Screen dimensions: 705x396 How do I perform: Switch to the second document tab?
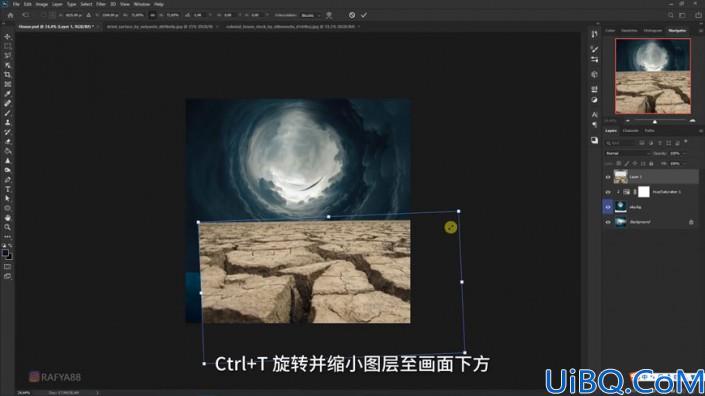(160, 27)
